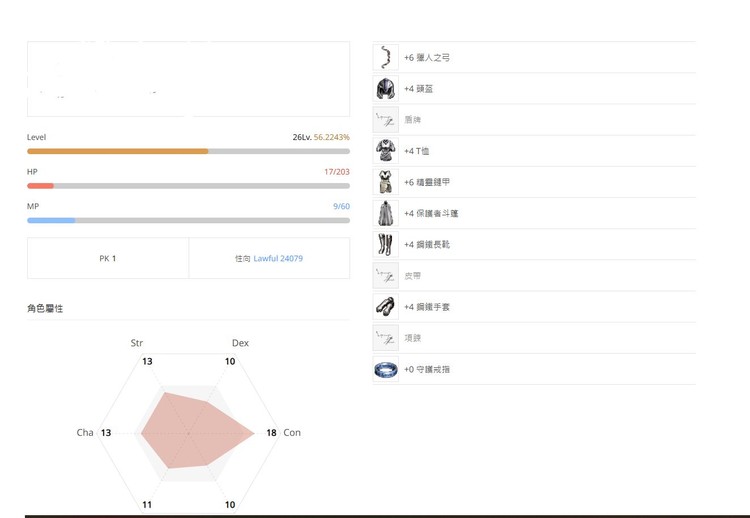Open the +4 T恤 shirt icon
This screenshot has height=518, width=750.
tap(386, 151)
